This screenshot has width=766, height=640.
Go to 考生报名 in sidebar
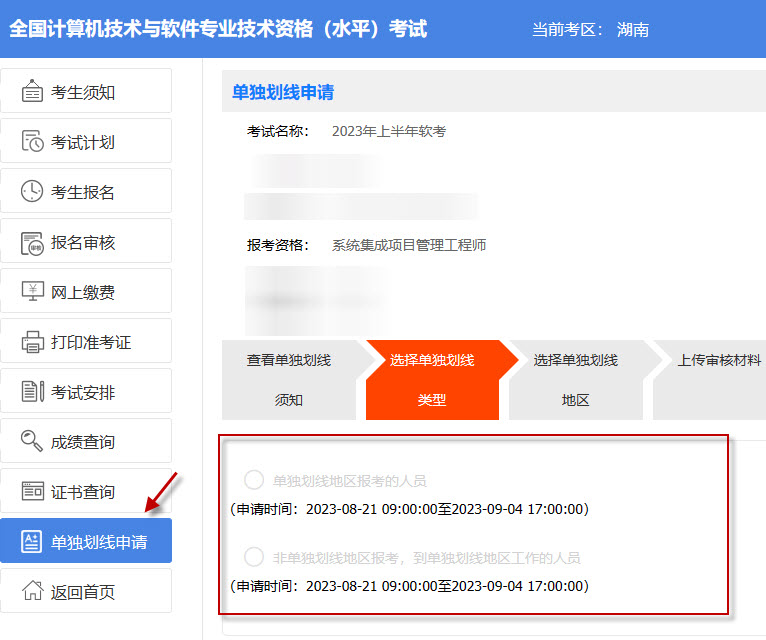coord(86,191)
